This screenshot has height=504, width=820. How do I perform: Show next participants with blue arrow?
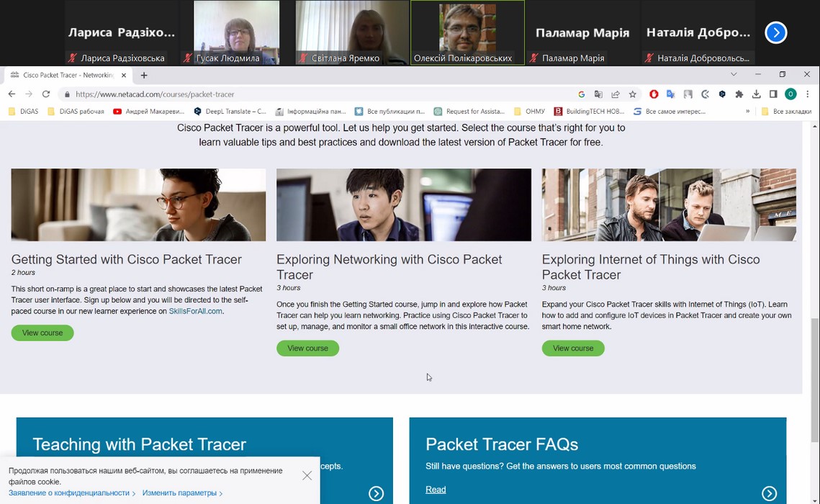[775, 32]
